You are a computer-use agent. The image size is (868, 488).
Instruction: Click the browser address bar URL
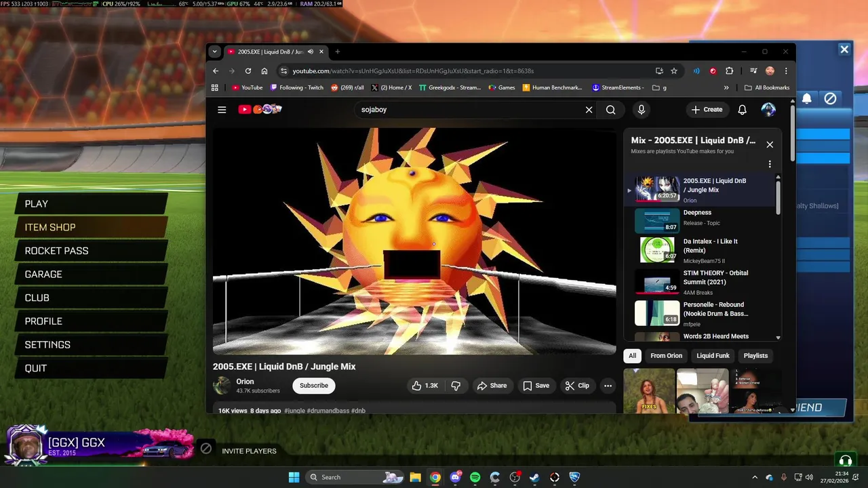pyautogui.click(x=413, y=70)
